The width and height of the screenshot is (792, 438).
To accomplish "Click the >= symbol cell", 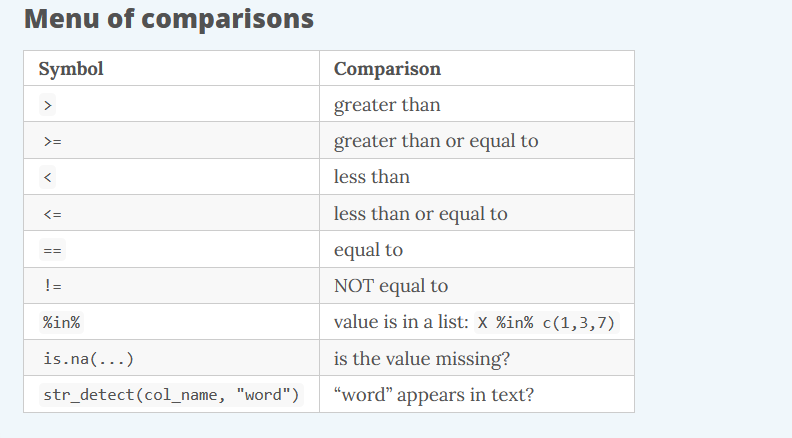I will click(x=171, y=140).
